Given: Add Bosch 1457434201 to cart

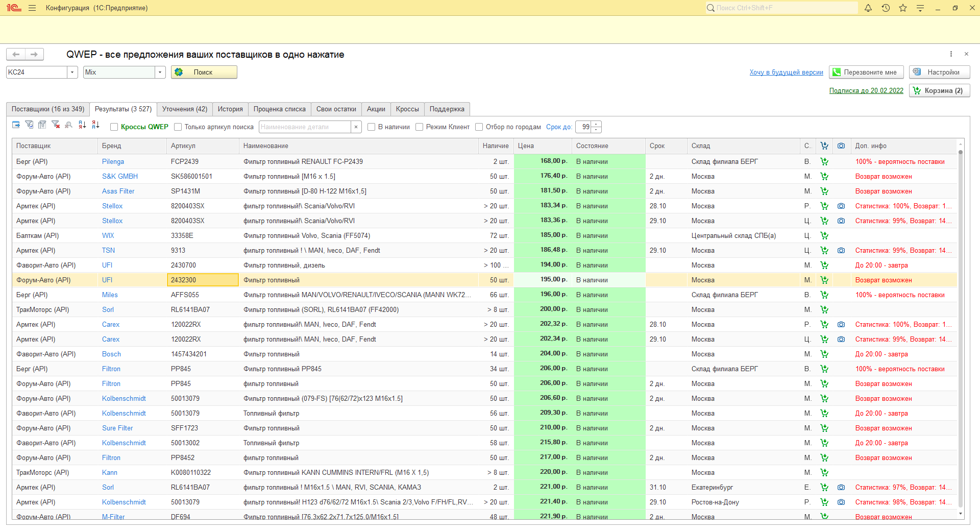Looking at the screenshot, I should tap(824, 354).
